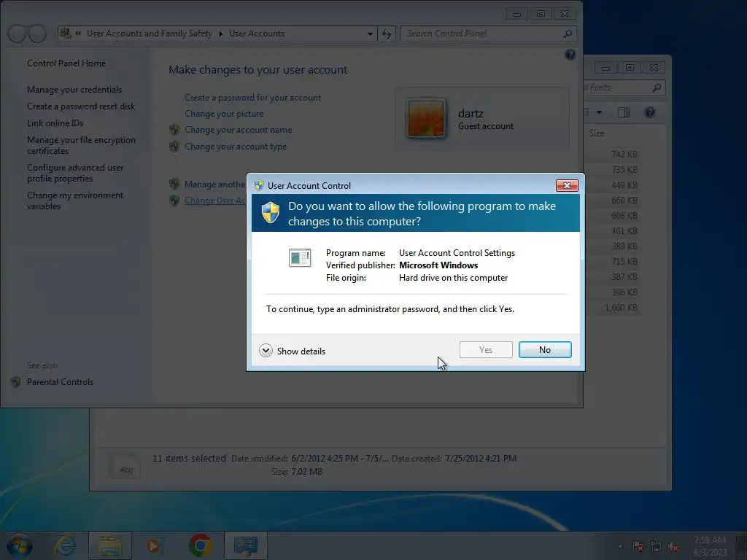Click shield icon beside Change your account type
The image size is (747, 560).
coord(174,146)
